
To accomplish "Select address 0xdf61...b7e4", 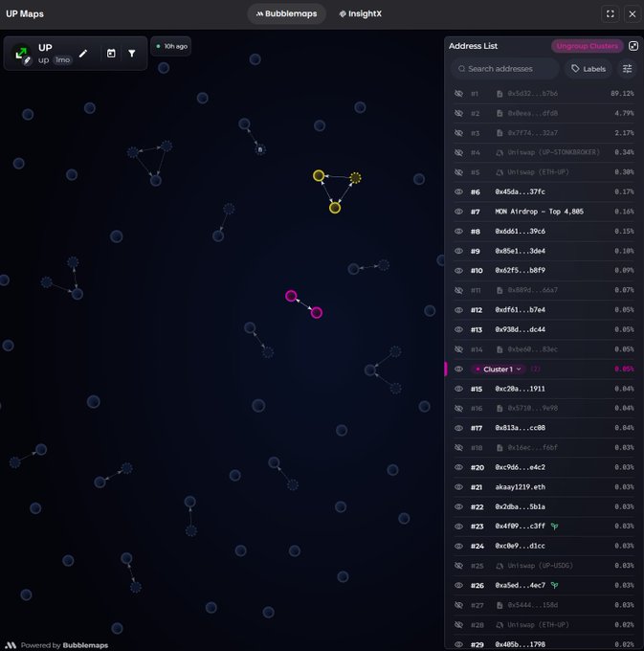I will [520, 310].
